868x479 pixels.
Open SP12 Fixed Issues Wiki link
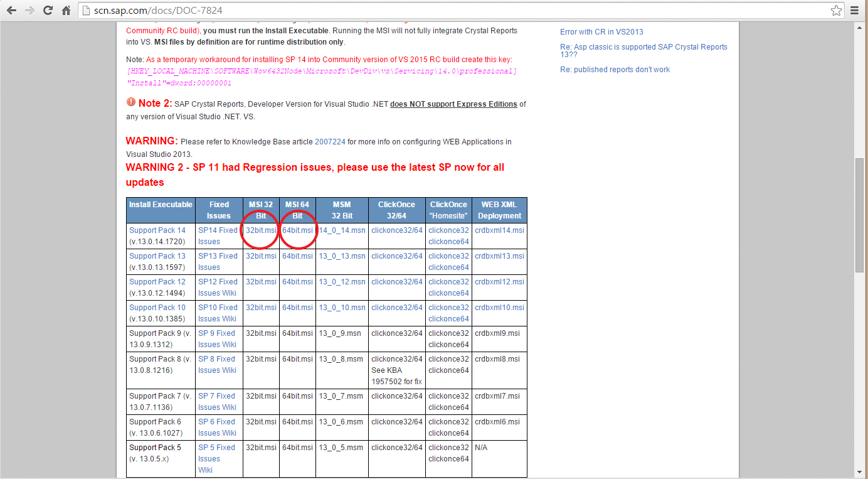click(218, 288)
